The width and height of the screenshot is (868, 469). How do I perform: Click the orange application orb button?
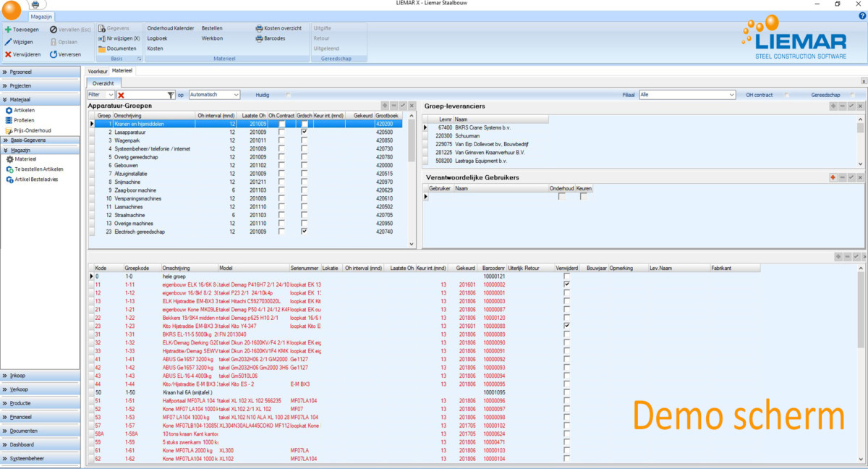[x=12, y=10]
